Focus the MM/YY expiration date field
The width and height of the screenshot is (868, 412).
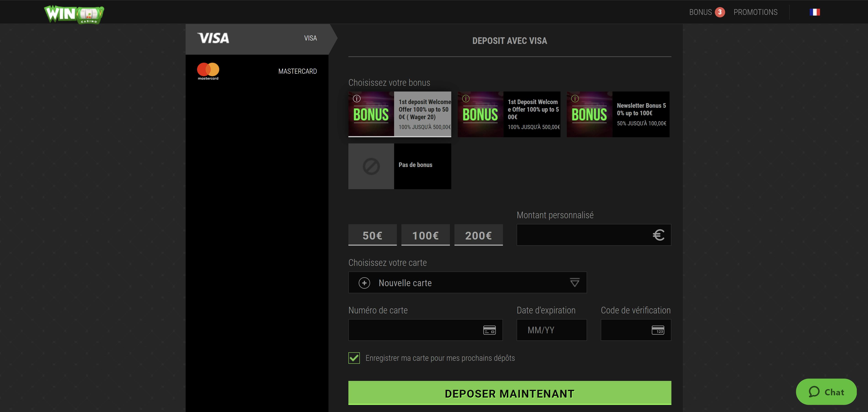click(552, 330)
